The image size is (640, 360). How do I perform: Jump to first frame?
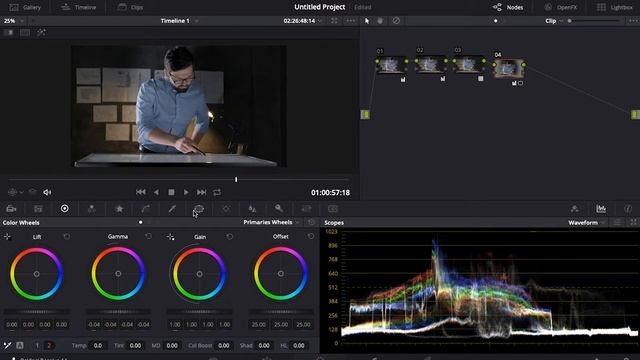141,192
